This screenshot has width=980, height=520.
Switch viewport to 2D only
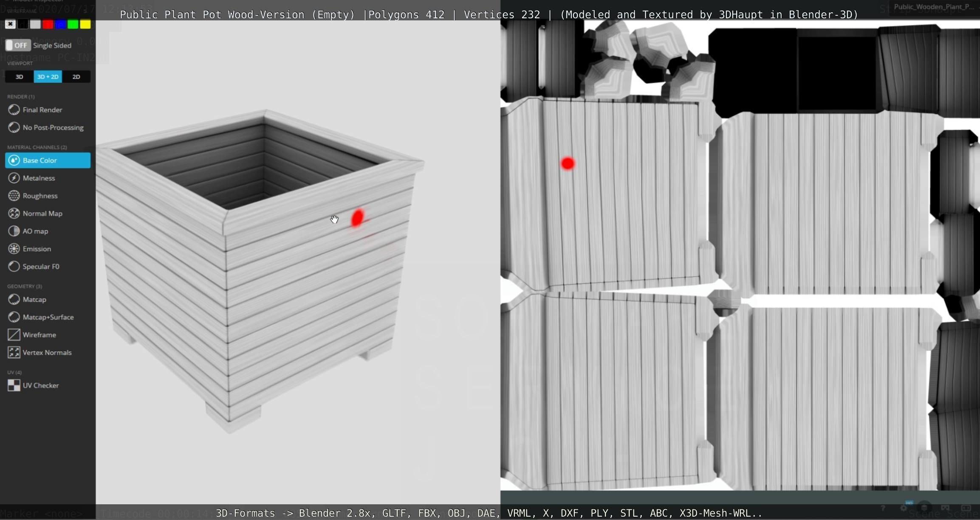click(x=76, y=77)
